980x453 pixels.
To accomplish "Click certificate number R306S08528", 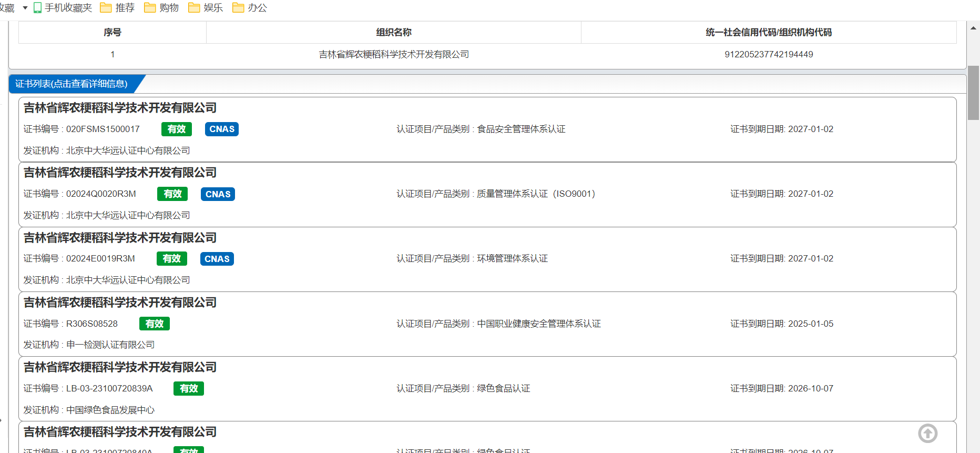I will (92, 324).
